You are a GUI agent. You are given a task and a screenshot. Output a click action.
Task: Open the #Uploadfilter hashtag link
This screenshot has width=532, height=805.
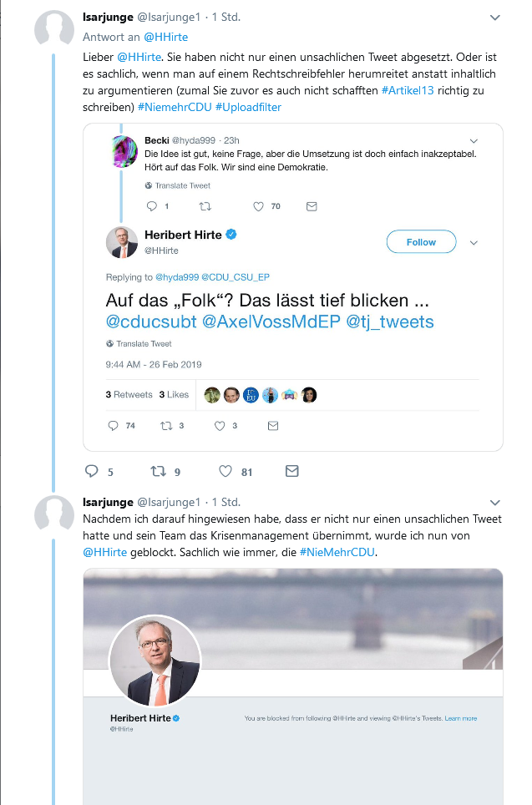(249, 107)
